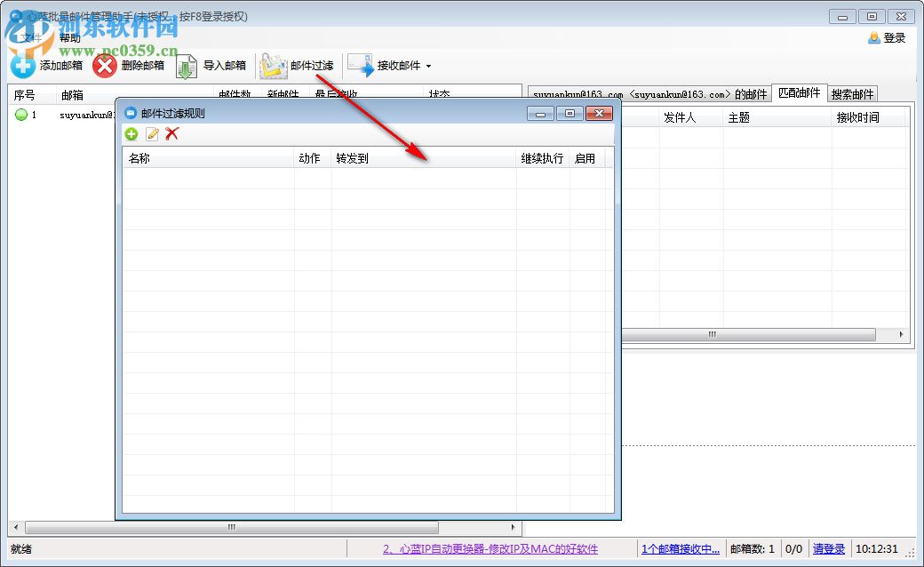
Task: Add a new filter rule with green plus icon
Action: (x=131, y=134)
